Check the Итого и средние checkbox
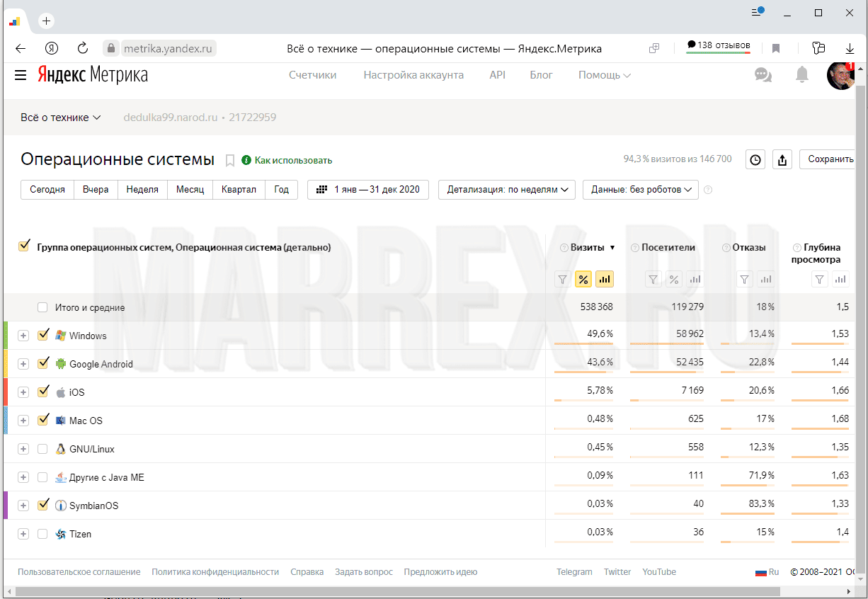This screenshot has height=599, width=868. [x=42, y=307]
